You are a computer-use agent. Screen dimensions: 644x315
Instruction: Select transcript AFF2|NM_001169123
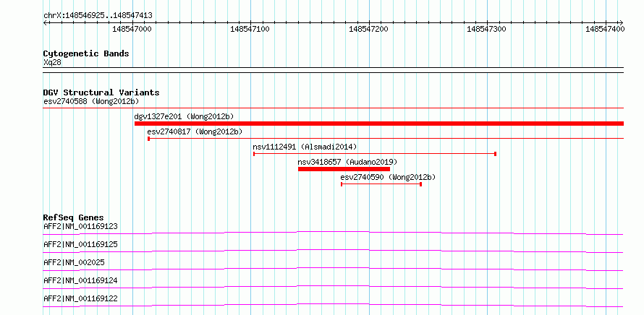point(80,226)
